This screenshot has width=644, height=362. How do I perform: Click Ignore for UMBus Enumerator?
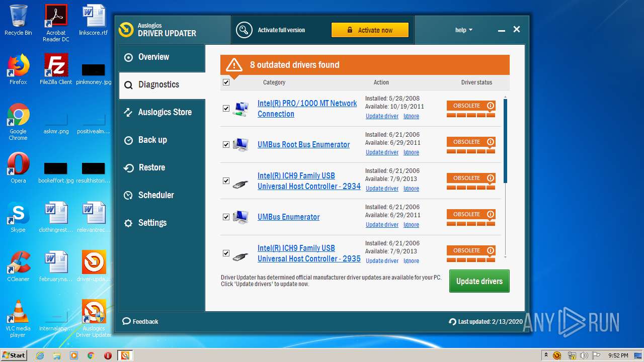(x=411, y=225)
